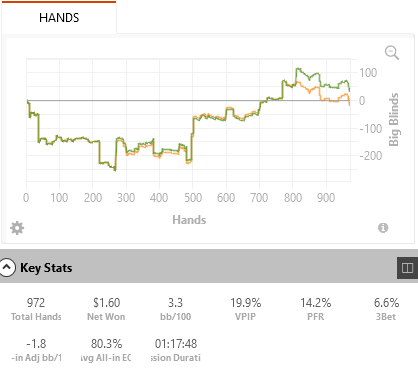Select the Total Hands stat of 972
418x375 pixels.
click(x=36, y=309)
